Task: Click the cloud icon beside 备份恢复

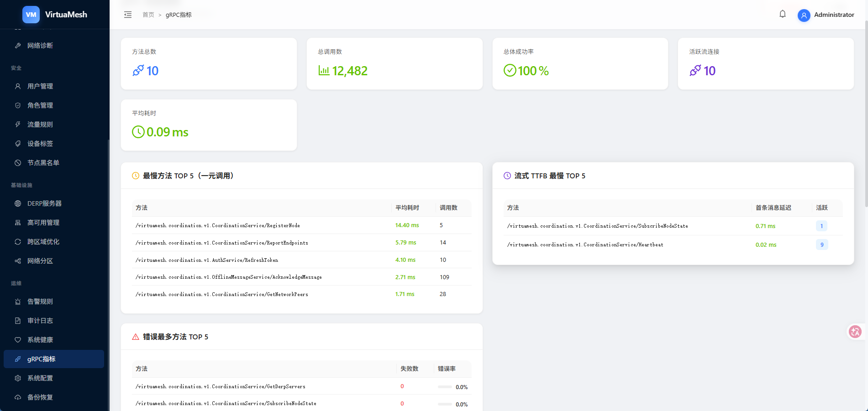Action: click(18, 397)
